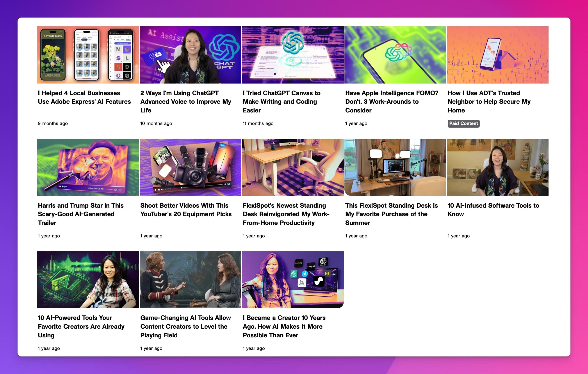The image size is (588, 374).
Task: Open 'Game-Changing AI Tools Allow Content Creators' title
Action: [x=185, y=326]
